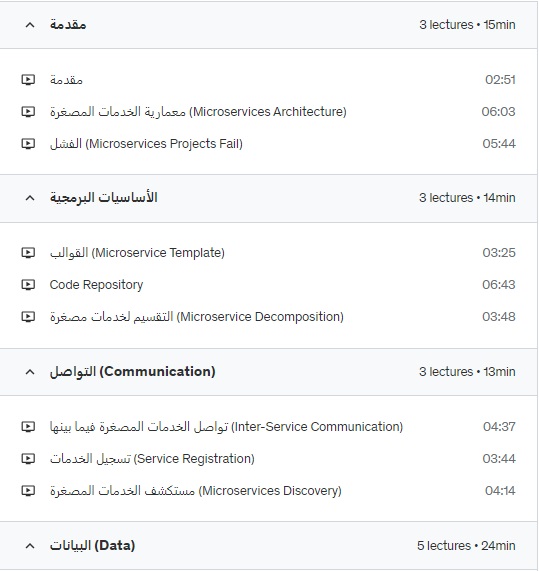This screenshot has width=539, height=571.
Task: Click video icon for Microservices Discovery lecture
Action: 28,491
